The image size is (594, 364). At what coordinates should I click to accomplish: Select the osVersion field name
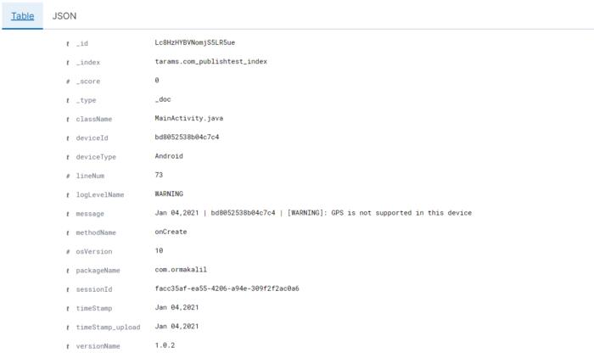[94, 252]
